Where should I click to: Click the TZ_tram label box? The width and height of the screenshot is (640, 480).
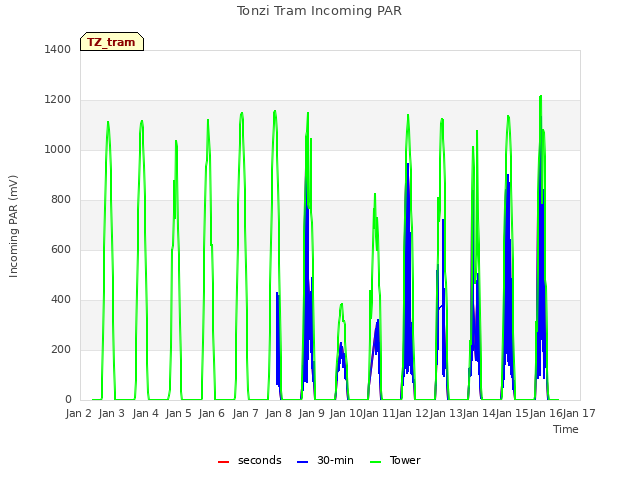[112, 42]
